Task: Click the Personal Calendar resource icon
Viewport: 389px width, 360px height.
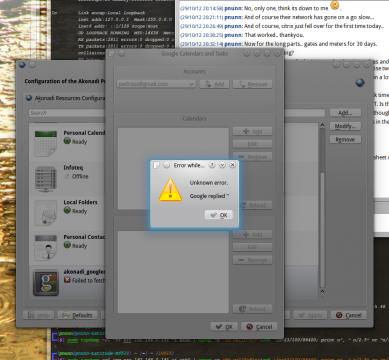Action: 46,144
